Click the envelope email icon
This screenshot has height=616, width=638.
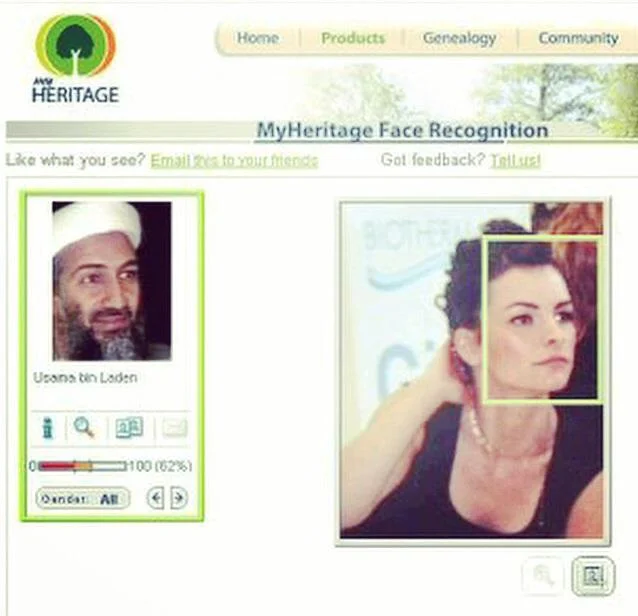[x=175, y=428]
